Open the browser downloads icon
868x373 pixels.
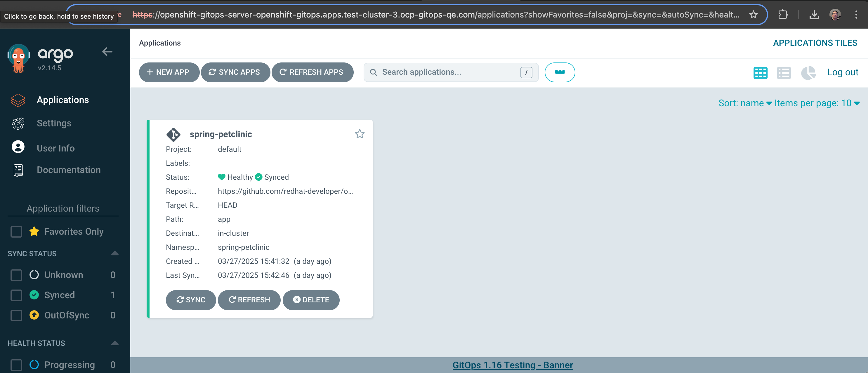(814, 15)
